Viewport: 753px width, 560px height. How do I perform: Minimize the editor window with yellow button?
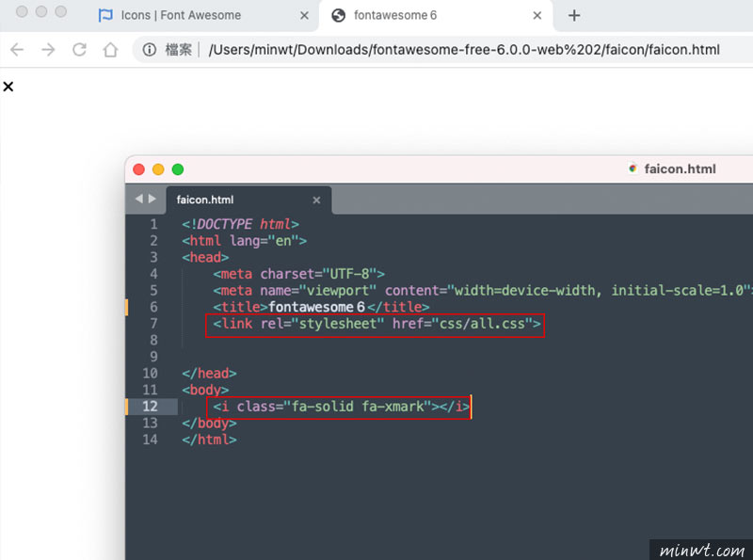click(158, 169)
